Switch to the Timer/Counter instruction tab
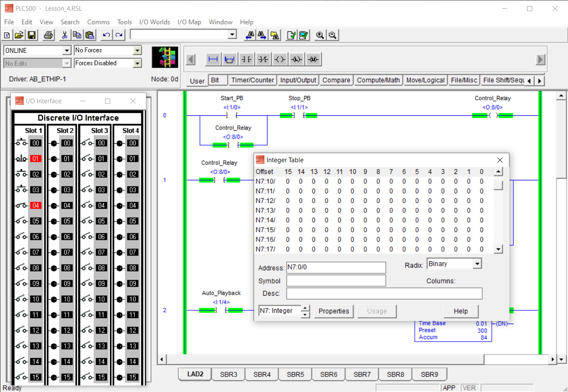This screenshot has width=568, height=392. (252, 80)
